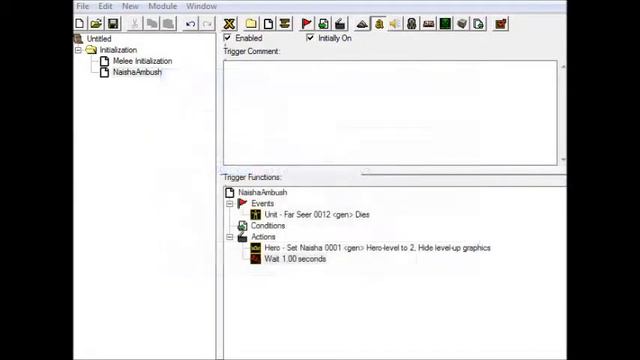Select the Far Seer 0012 Dies event
This screenshot has height=360, width=640.
click(317, 214)
